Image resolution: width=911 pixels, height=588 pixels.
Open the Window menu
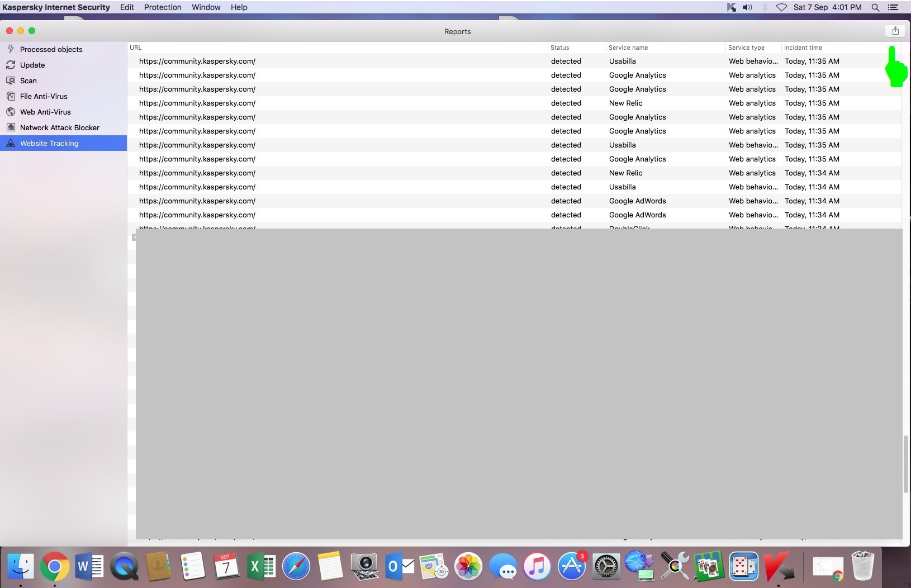[x=206, y=7]
